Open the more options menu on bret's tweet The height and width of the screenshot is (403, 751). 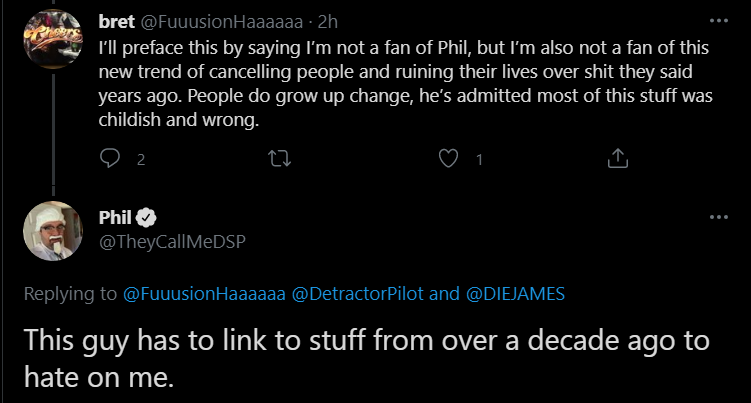click(718, 21)
